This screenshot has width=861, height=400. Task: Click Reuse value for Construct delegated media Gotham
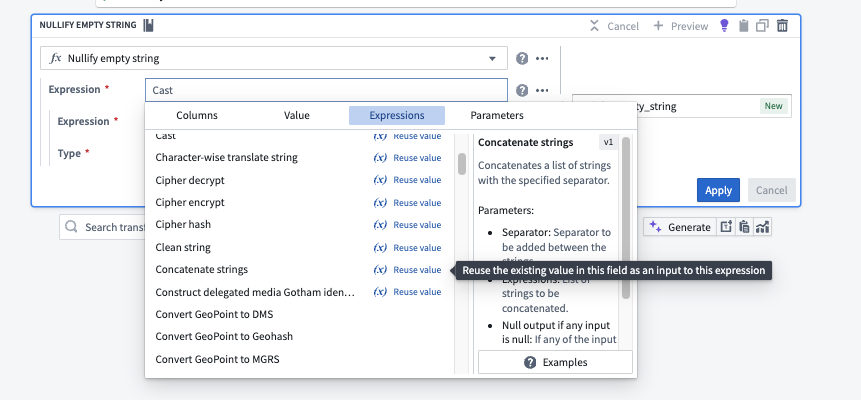pyautogui.click(x=417, y=292)
